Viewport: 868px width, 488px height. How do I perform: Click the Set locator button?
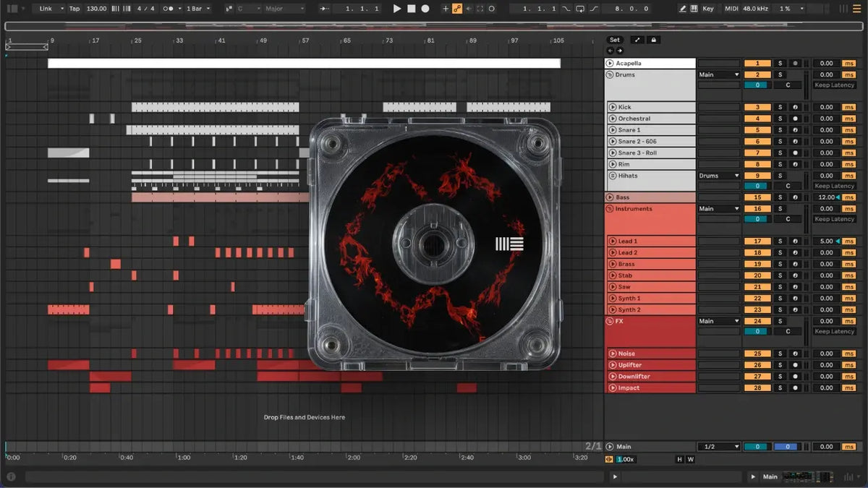[x=614, y=40]
